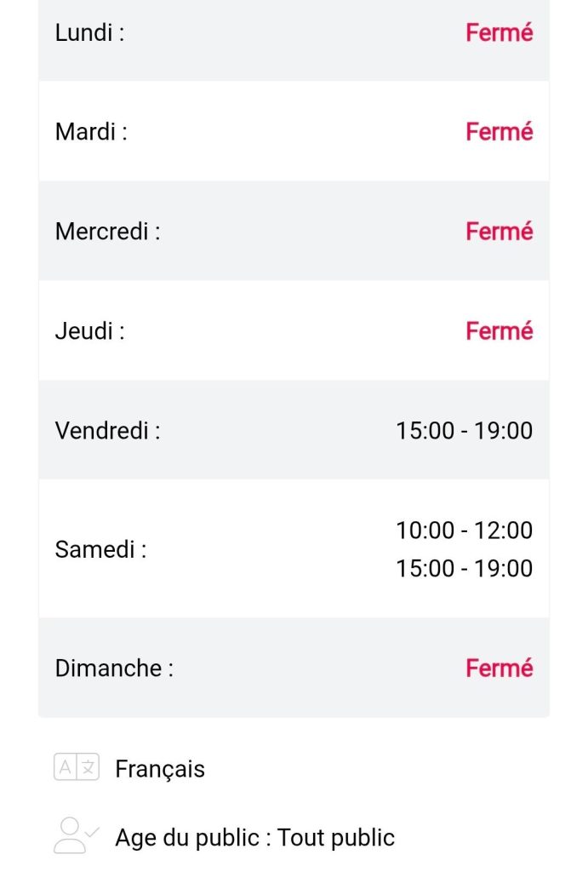Screen dimensions: 588x872
Task: Select the Vendredi row label
Action: point(107,430)
